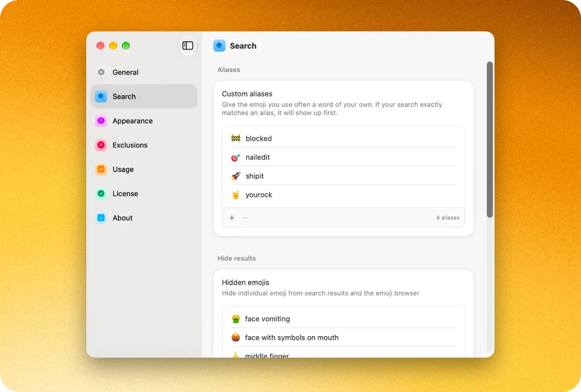Open the License section
581x392 pixels.
144,193
